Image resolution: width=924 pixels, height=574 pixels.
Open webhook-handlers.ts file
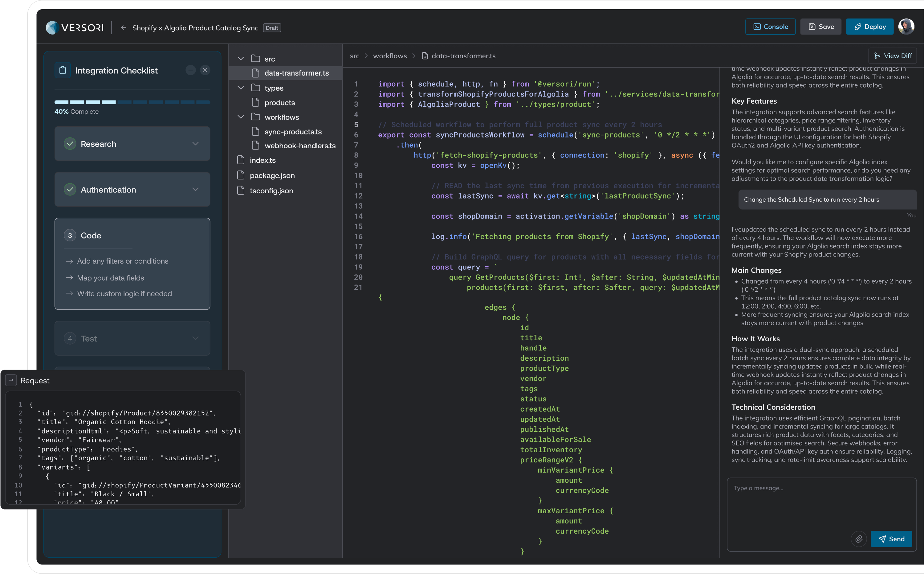click(300, 146)
